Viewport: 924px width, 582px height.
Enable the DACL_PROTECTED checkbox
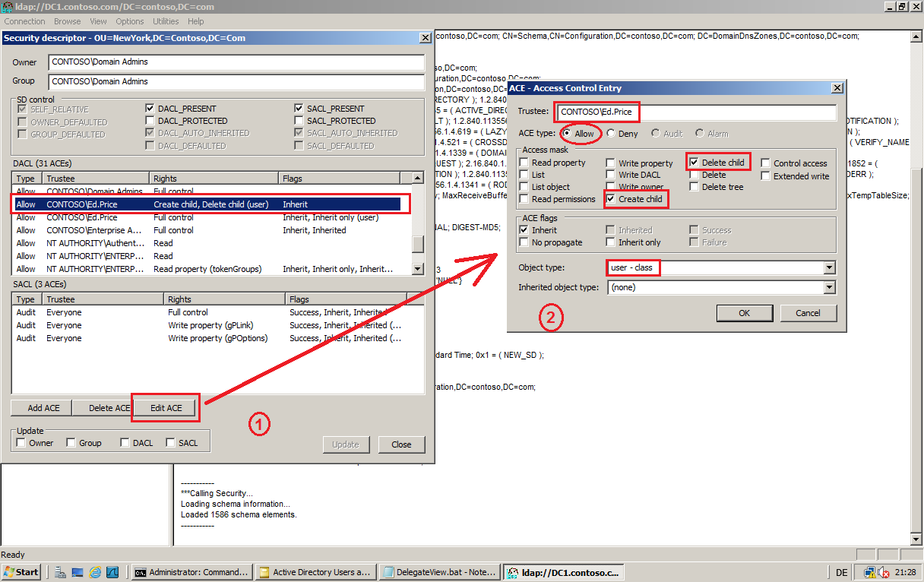pos(150,121)
